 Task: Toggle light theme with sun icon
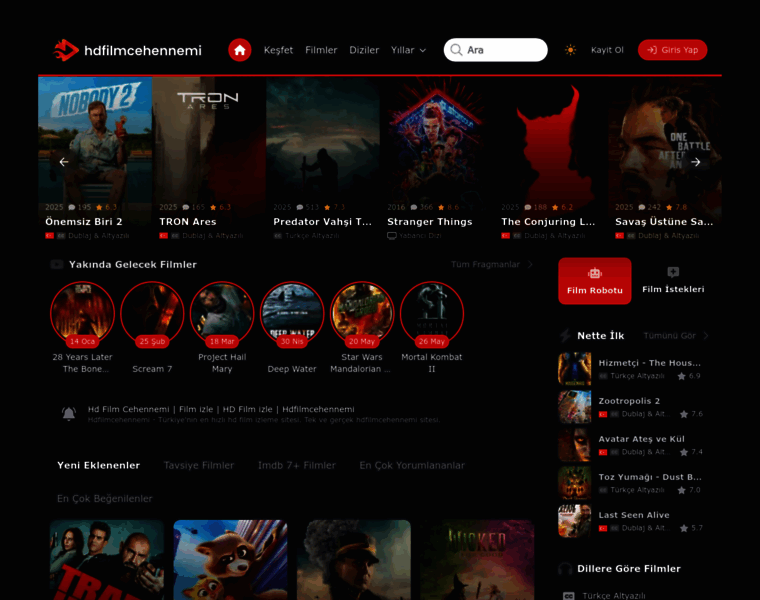[x=570, y=50]
